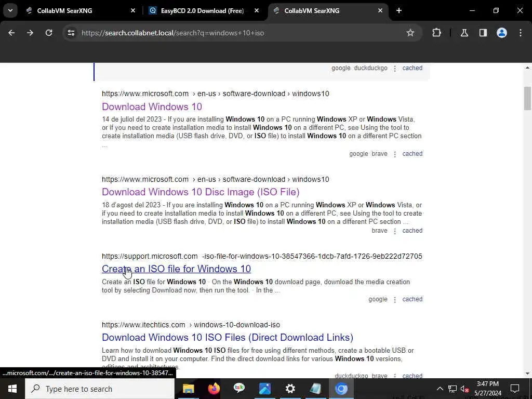The height and width of the screenshot is (399, 532).
Task: Open network status tray icon
Action: tap(453, 389)
